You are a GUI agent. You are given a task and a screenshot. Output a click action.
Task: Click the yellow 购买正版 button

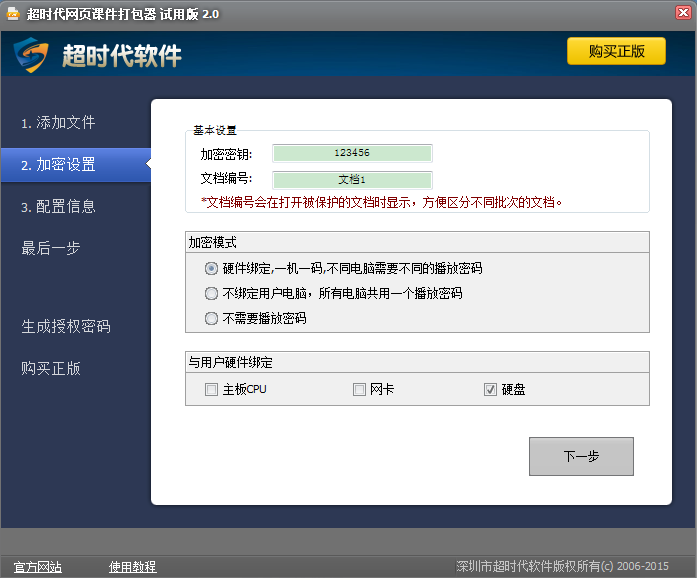616,51
